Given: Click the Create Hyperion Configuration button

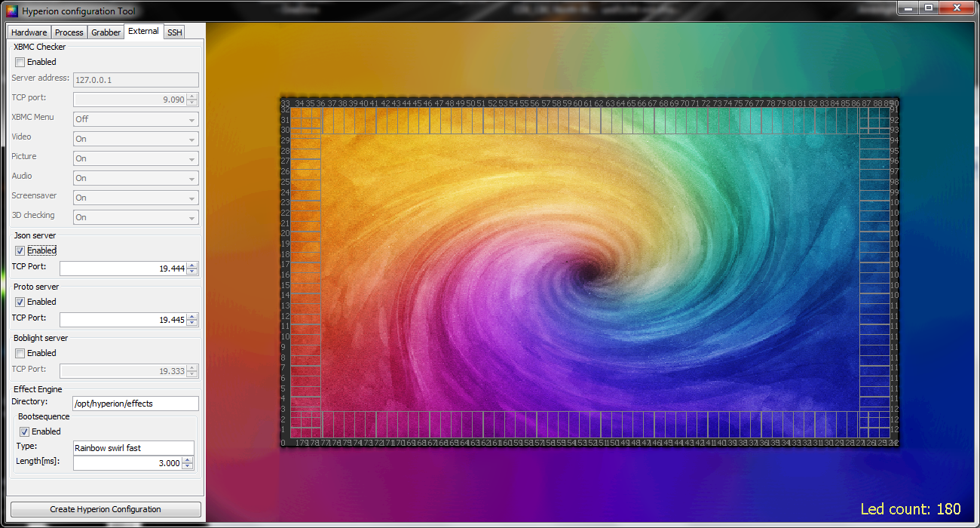Looking at the screenshot, I should point(106,509).
